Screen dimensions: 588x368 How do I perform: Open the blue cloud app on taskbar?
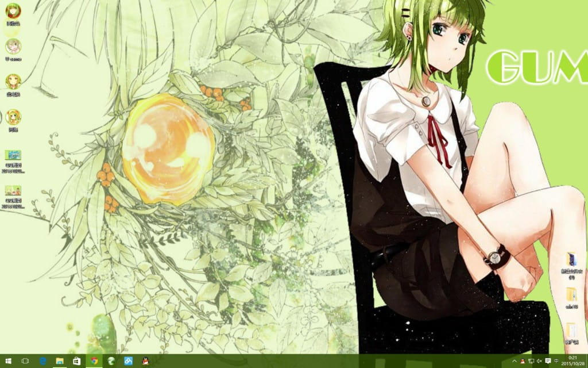point(128,361)
